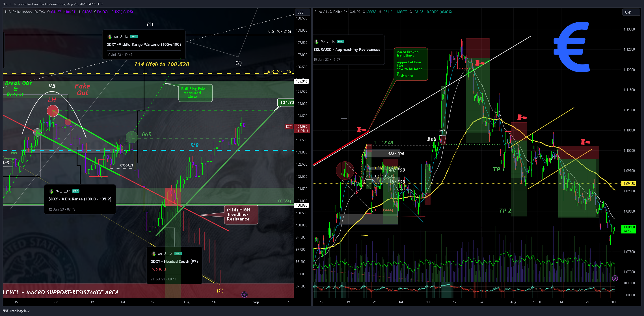Select the 104.72 target price label
The image size is (644, 316).
pyautogui.click(x=286, y=102)
